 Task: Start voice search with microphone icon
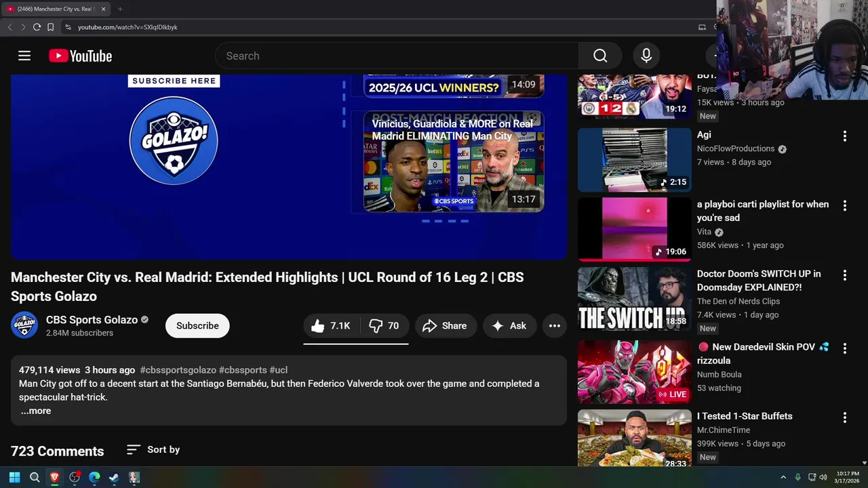646,56
